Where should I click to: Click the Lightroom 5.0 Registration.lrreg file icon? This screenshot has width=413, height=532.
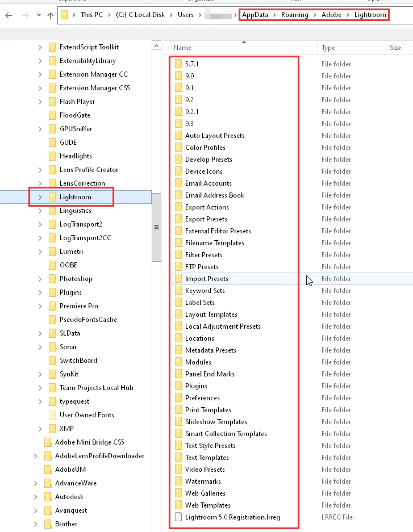point(178,517)
